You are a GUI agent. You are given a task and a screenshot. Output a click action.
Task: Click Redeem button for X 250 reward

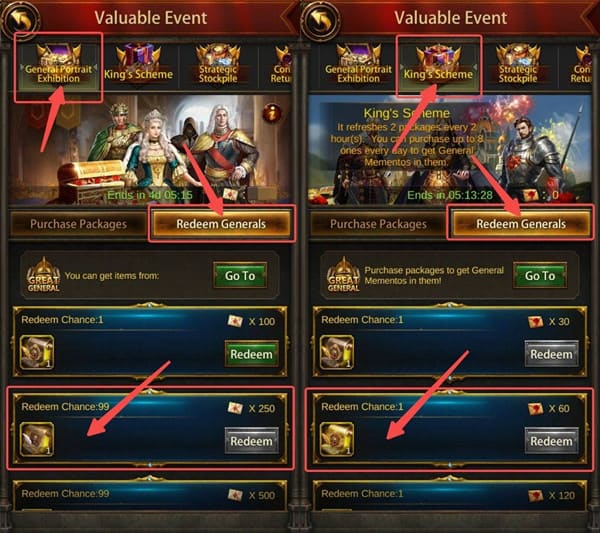[251, 441]
